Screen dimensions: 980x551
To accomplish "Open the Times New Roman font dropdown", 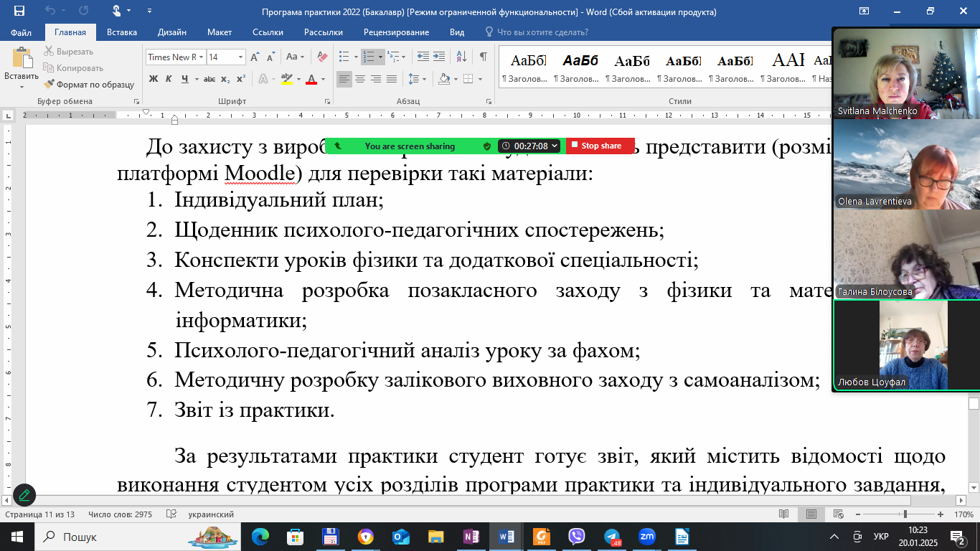I will pyautogui.click(x=202, y=57).
